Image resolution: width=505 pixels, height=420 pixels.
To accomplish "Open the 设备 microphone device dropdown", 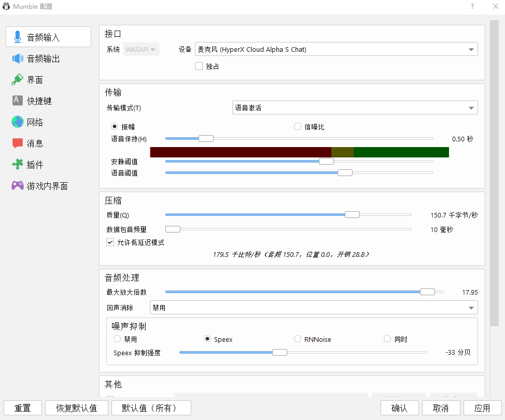I will tap(336, 50).
